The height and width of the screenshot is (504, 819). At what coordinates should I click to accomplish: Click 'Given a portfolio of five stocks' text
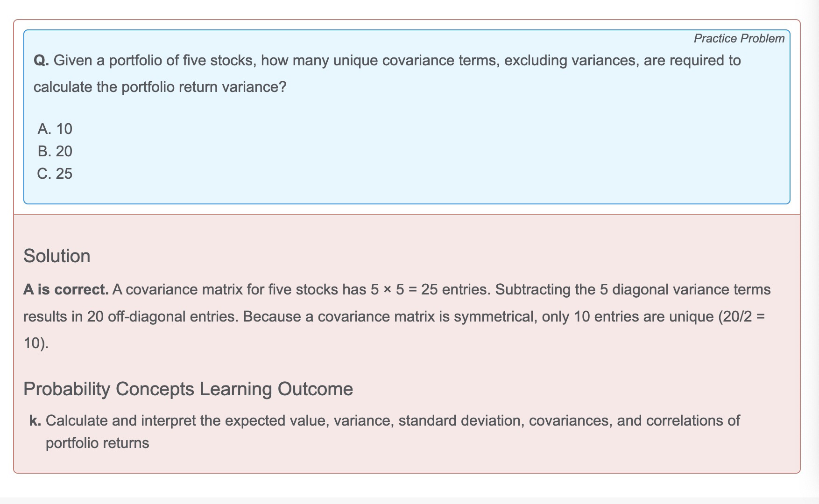(x=155, y=61)
